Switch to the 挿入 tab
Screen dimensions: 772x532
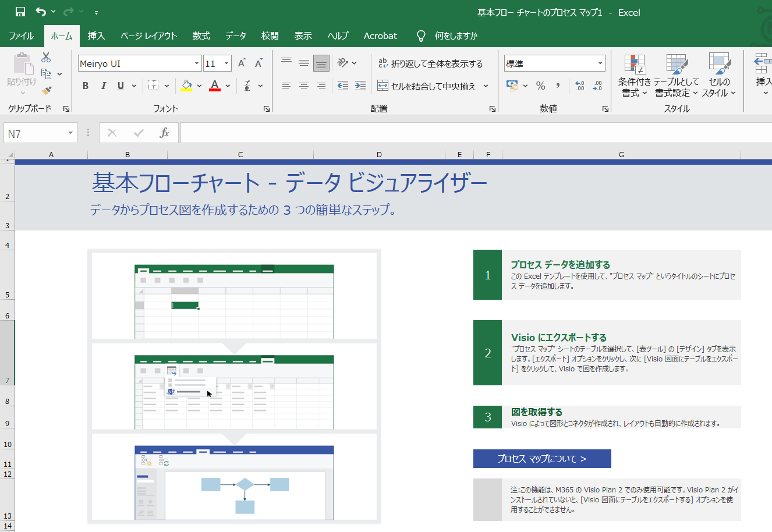click(x=96, y=36)
